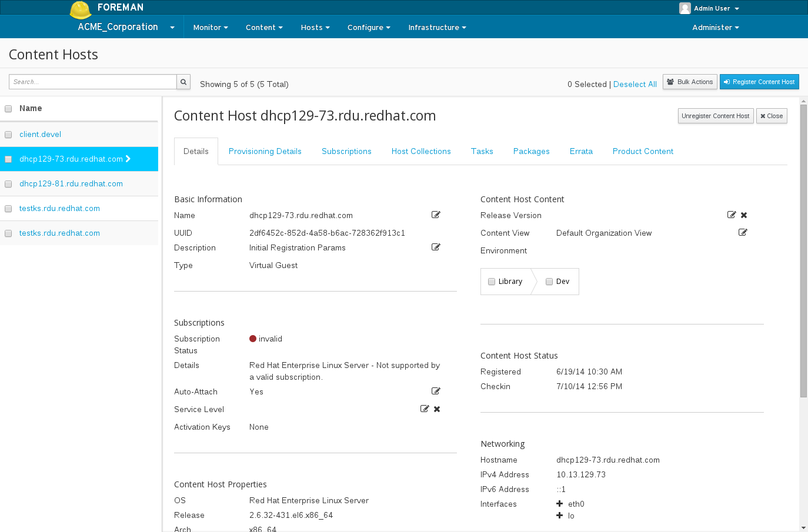Switch to the Packages tab

point(532,151)
